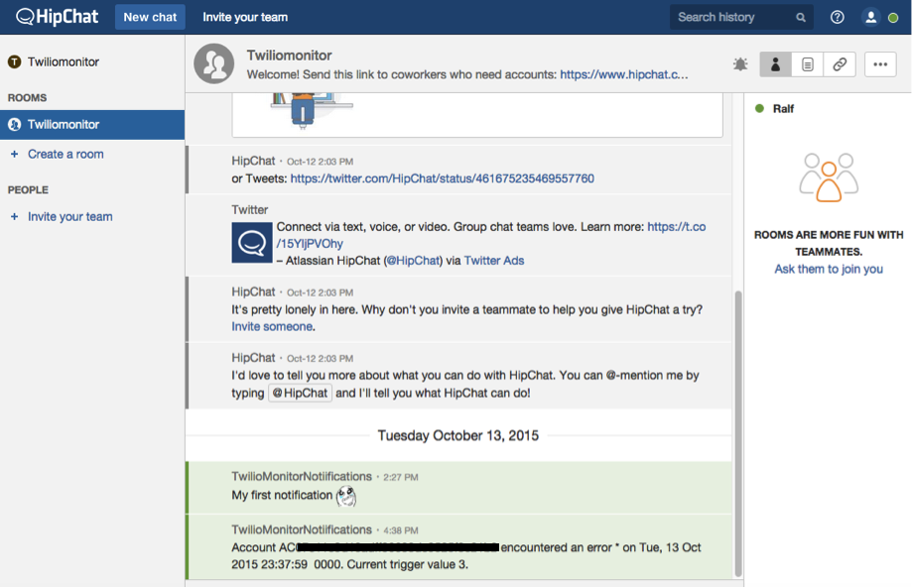Open the room actions ellipsis menu
912x588 pixels.
click(x=880, y=63)
